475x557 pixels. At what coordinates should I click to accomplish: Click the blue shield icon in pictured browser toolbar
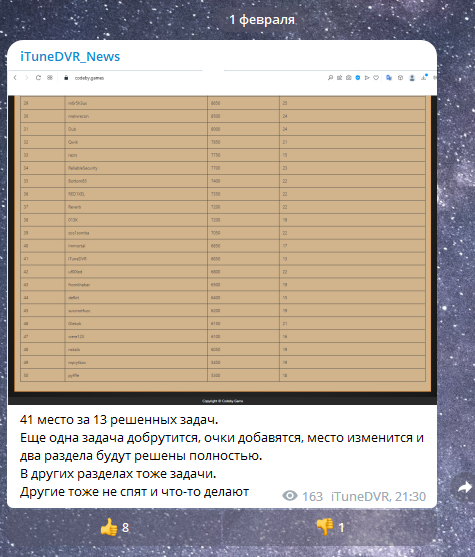[358, 77]
